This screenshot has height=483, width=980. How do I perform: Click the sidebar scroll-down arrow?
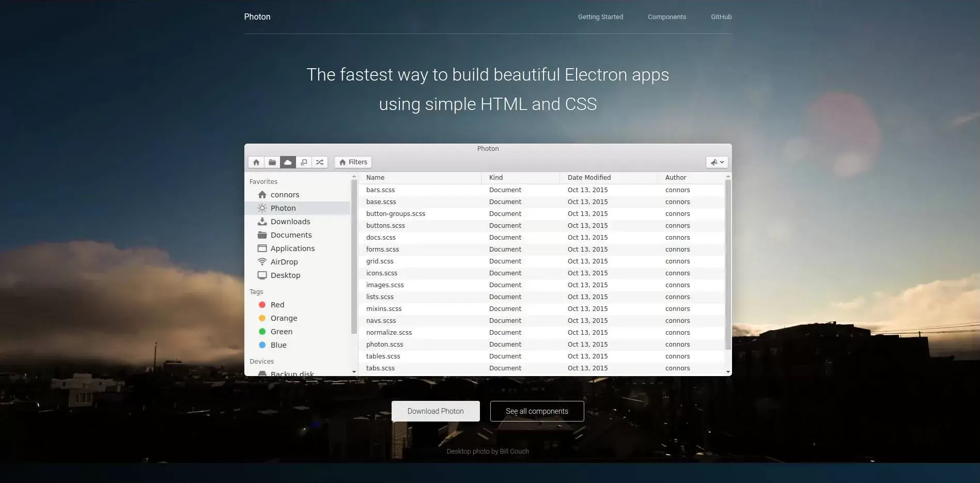point(354,372)
